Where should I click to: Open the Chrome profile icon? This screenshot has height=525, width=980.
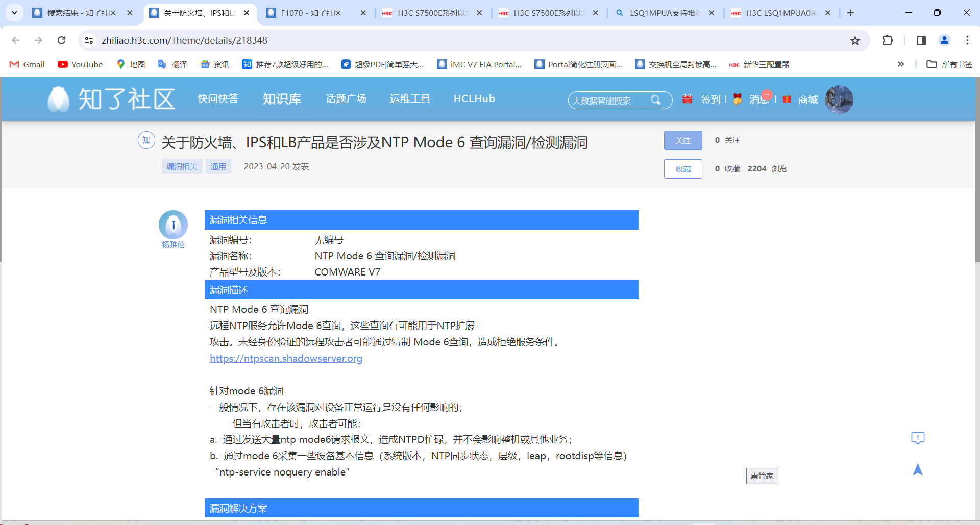point(944,40)
